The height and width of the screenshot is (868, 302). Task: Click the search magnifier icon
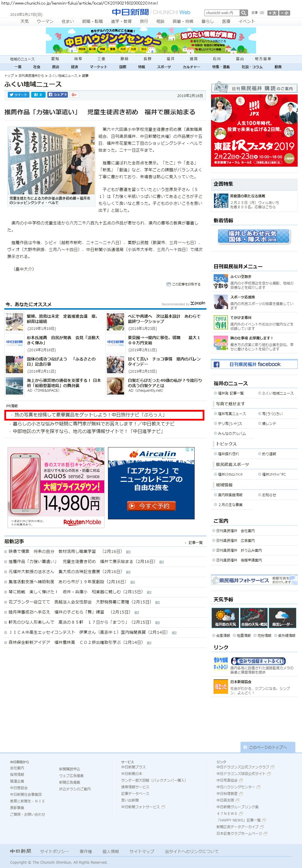click(244, 13)
